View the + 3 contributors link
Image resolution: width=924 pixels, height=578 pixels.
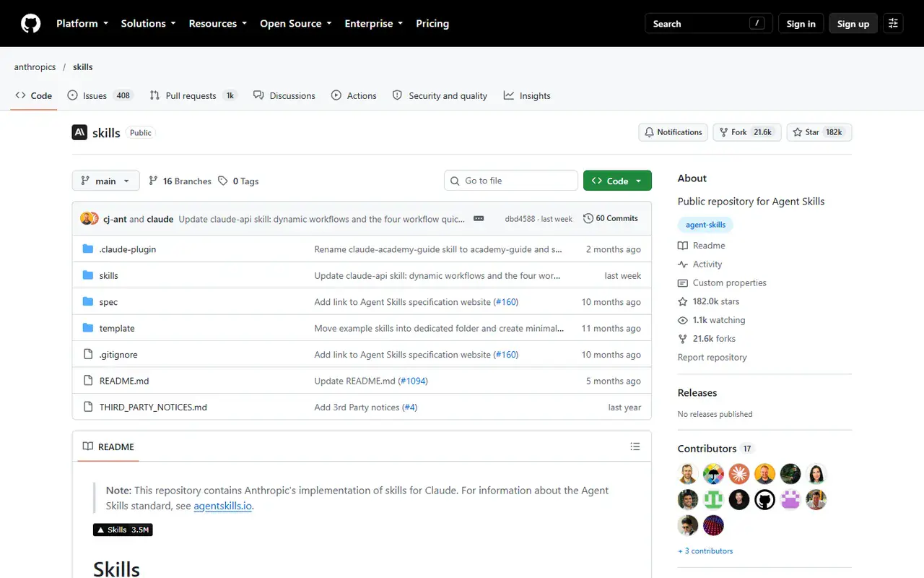(x=705, y=551)
